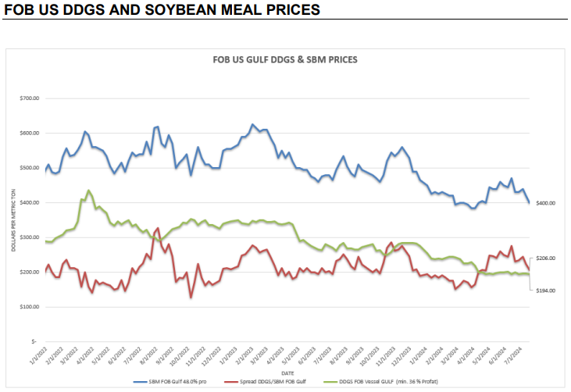Click the $194.00 end data label
571x392 pixels.
(x=545, y=290)
